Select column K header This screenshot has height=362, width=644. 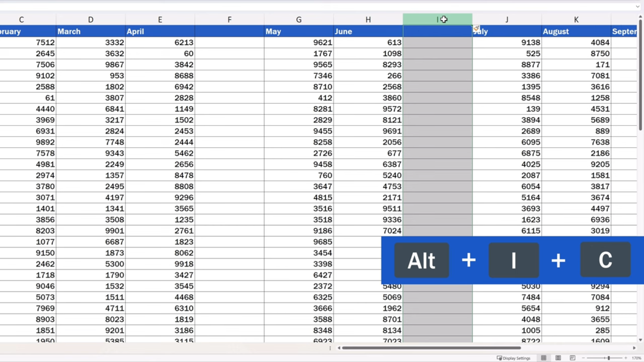[576, 19]
